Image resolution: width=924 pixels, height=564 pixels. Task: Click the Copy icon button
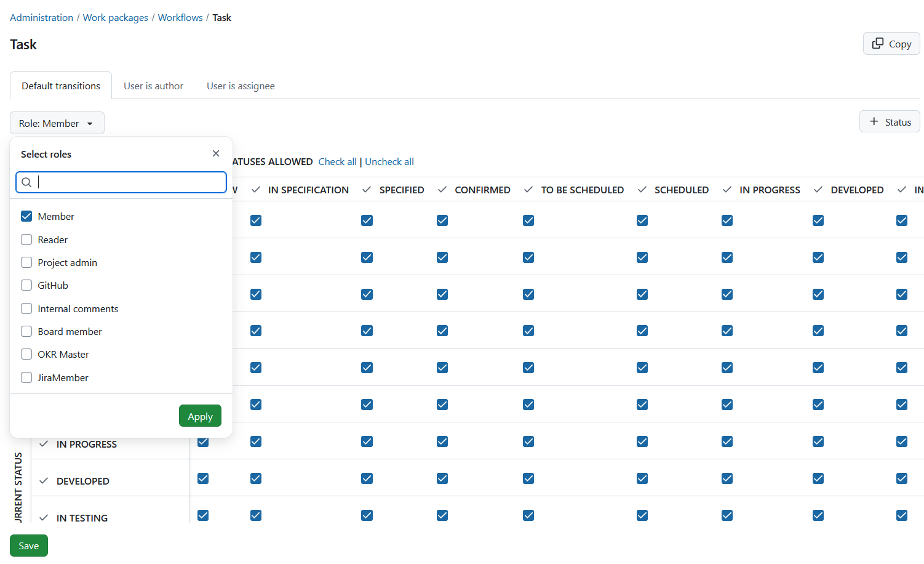coord(891,44)
